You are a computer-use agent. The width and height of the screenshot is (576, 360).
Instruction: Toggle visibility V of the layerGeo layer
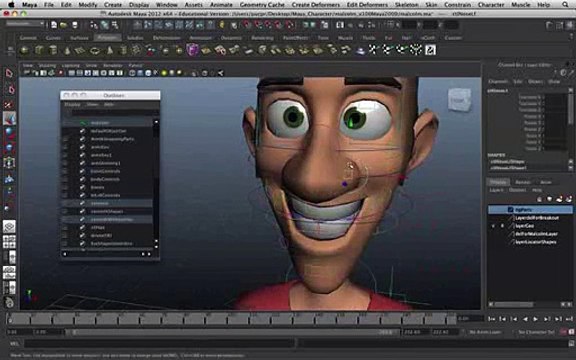493,226
